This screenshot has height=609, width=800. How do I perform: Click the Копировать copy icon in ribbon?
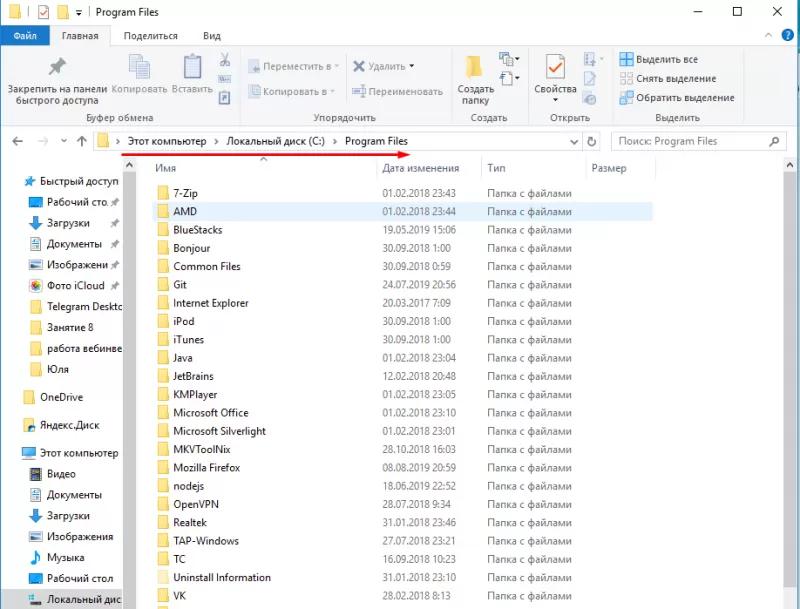point(139,66)
